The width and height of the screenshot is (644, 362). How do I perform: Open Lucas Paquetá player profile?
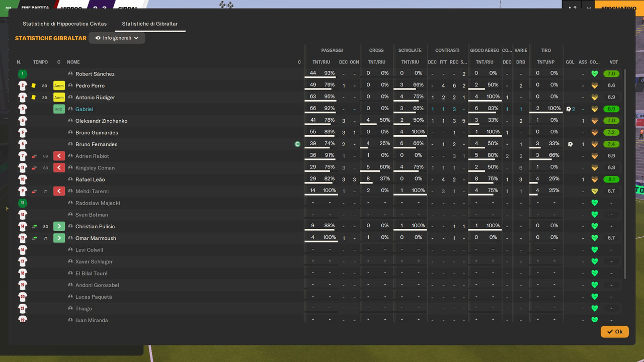[x=94, y=297]
